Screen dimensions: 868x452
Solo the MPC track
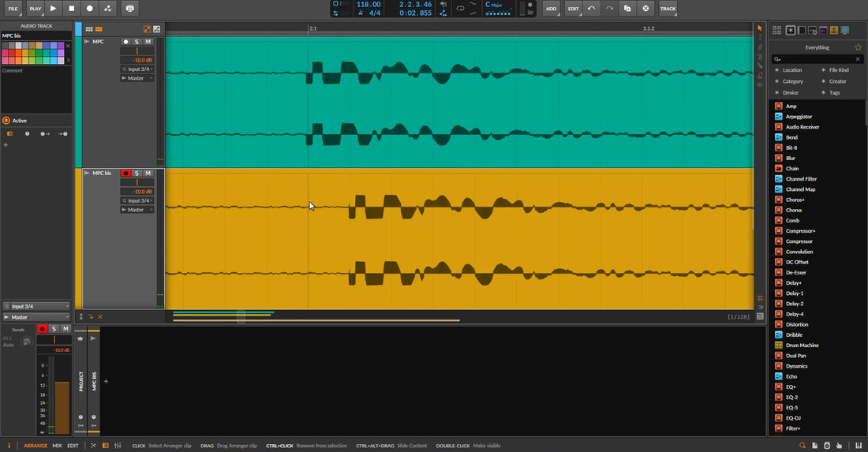[x=137, y=42]
